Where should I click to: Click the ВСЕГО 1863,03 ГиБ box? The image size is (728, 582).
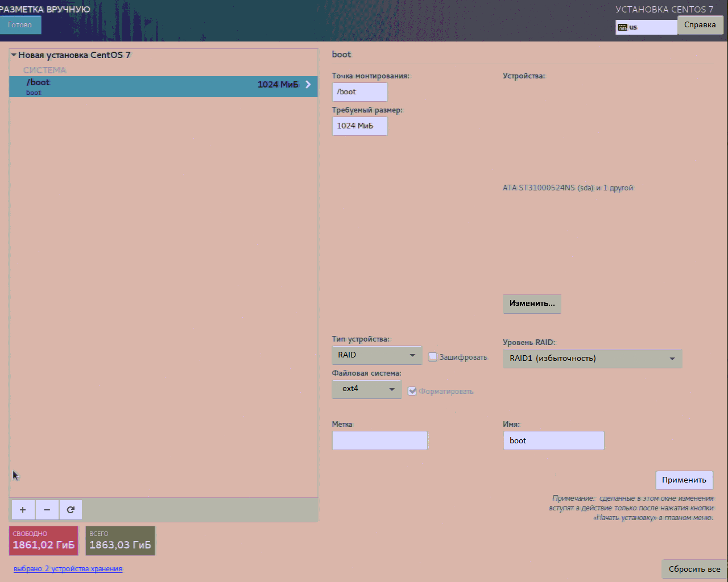click(120, 541)
